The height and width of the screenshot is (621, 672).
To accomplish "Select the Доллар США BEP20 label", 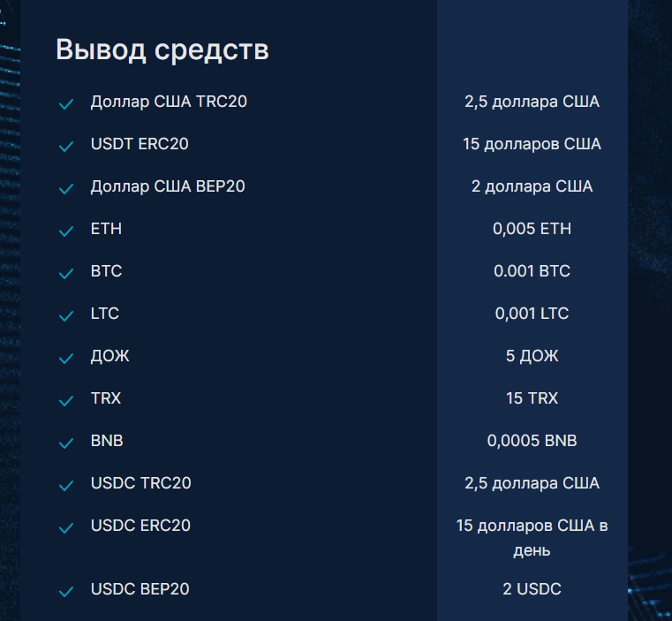I will [x=168, y=186].
